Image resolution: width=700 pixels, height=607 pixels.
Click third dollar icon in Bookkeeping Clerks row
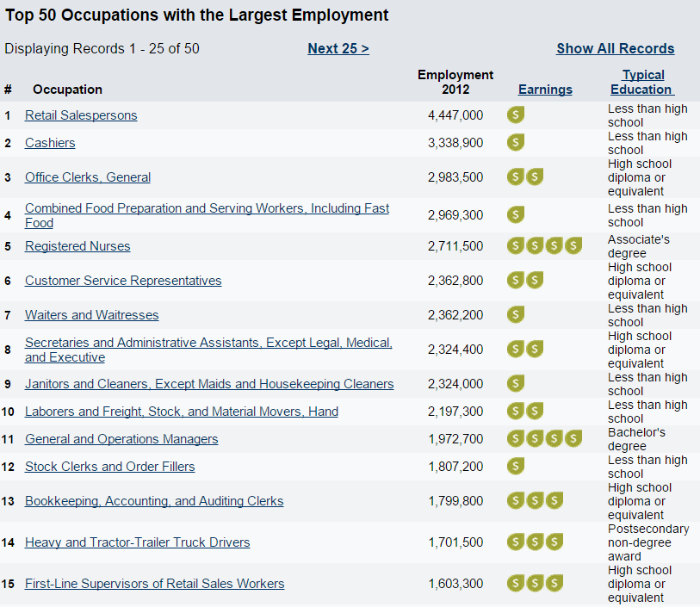554,501
